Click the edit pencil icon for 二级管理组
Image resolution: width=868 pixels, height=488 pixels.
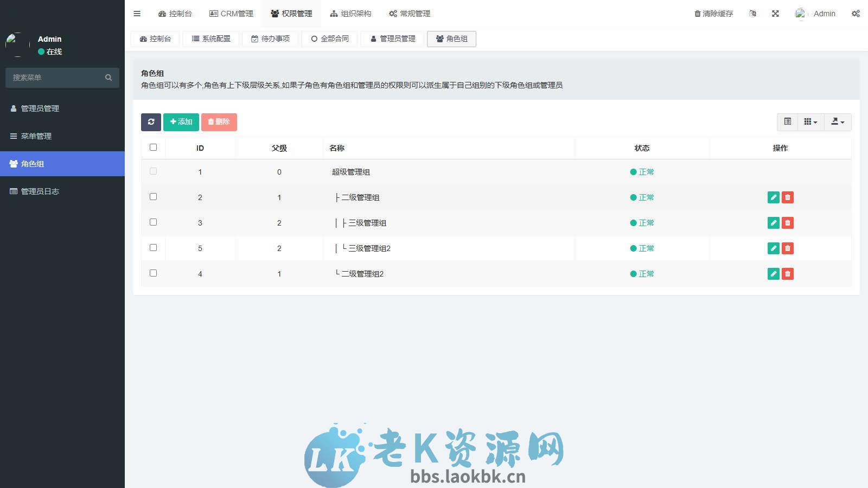pos(773,197)
